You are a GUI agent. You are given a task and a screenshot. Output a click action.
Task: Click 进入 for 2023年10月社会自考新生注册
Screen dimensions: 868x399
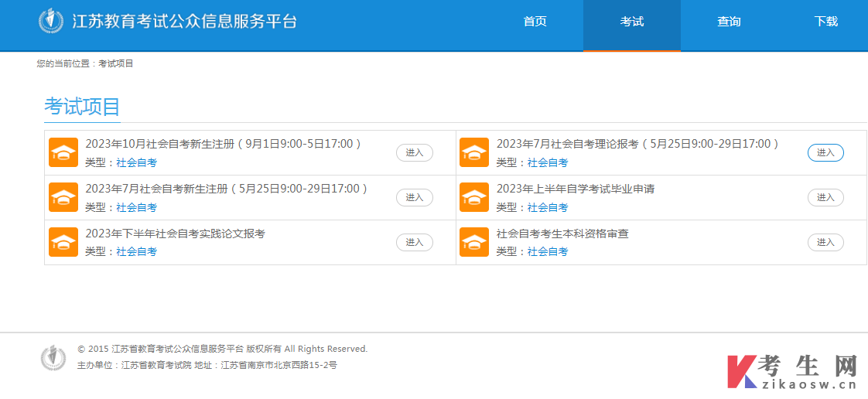click(x=415, y=153)
